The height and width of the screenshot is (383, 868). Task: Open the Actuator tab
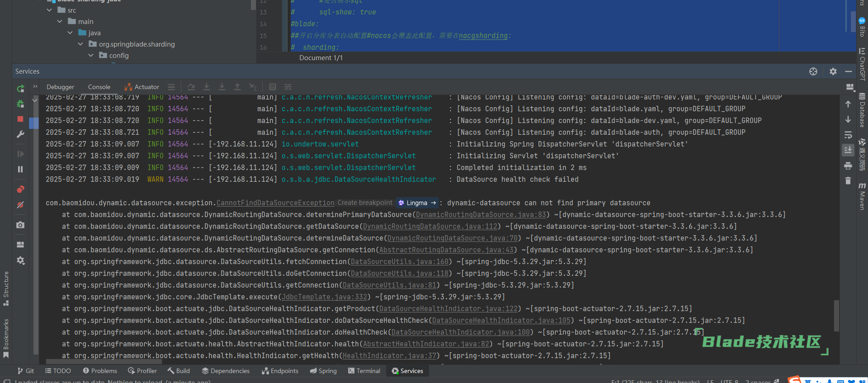(x=142, y=87)
